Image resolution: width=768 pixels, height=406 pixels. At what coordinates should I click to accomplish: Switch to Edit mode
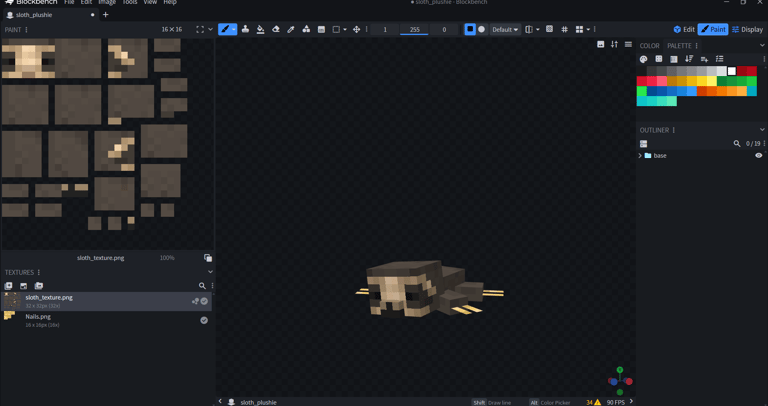(684, 29)
